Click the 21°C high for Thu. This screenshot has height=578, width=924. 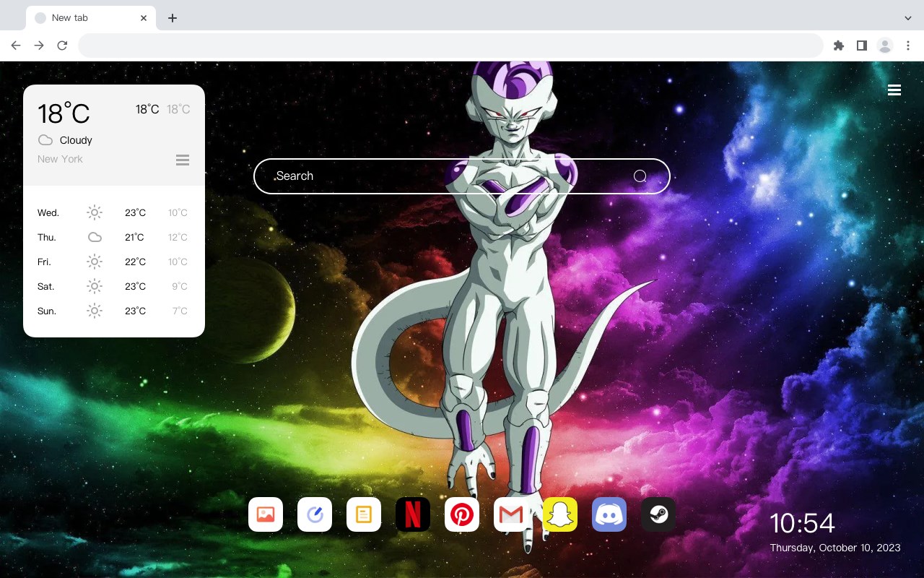pos(134,237)
